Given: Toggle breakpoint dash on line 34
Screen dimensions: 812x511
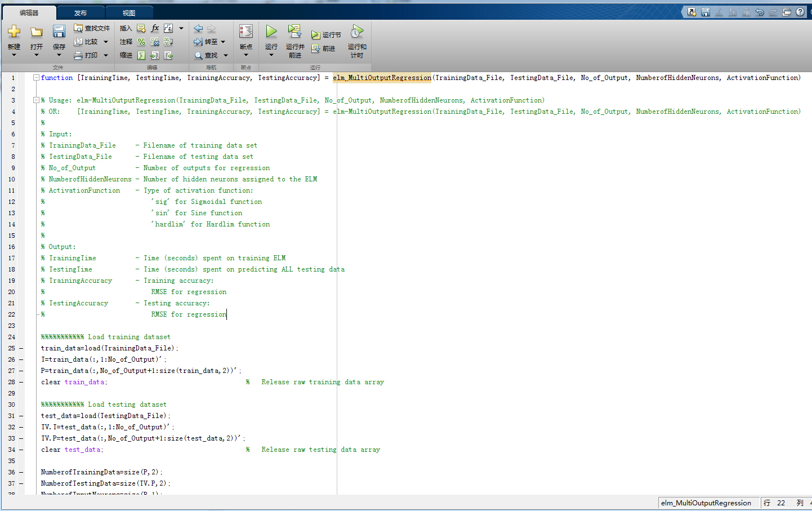Looking at the screenshot, I should (21, 450).
